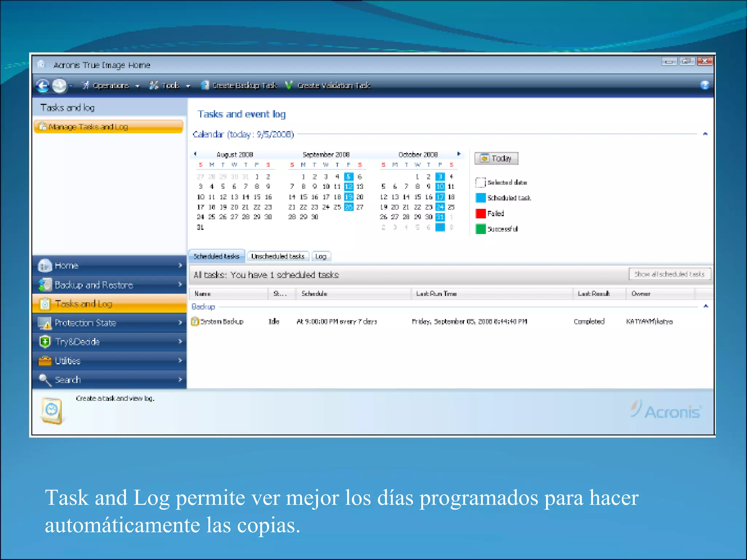This screenshot has width=747, height=560.
Task: Sort by Last Result column header
Action: click(x=600, y=293)
